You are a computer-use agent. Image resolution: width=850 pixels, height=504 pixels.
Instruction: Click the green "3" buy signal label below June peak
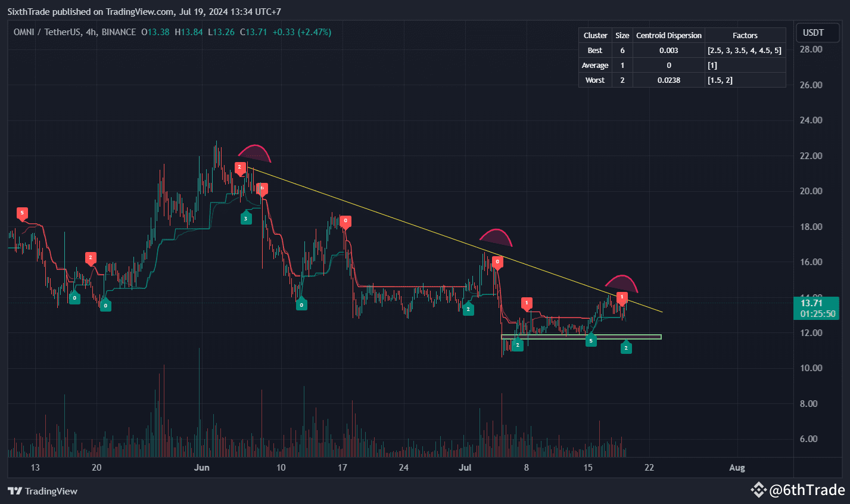(x=246, y=218)
